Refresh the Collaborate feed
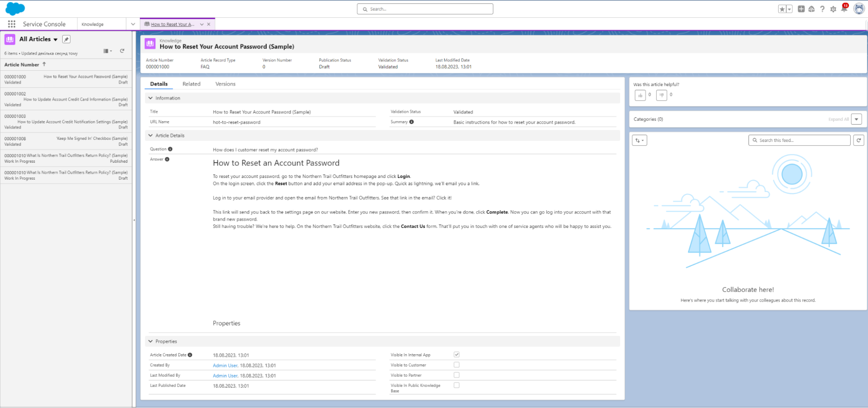868x408 pixels. [858, 140]
